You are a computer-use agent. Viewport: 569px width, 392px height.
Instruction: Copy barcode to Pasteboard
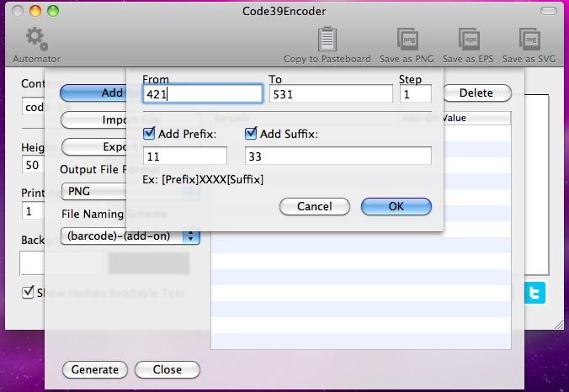coord(327,39)
